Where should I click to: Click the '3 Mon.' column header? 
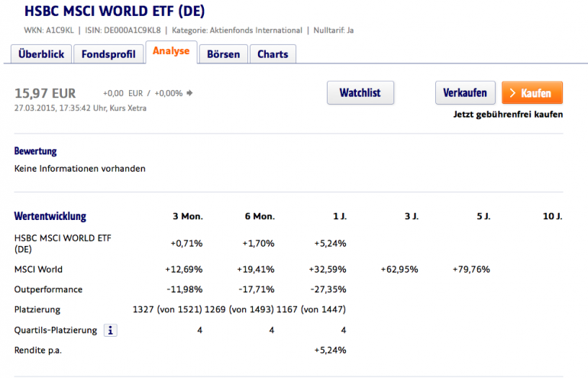click(x=188, y=216)
